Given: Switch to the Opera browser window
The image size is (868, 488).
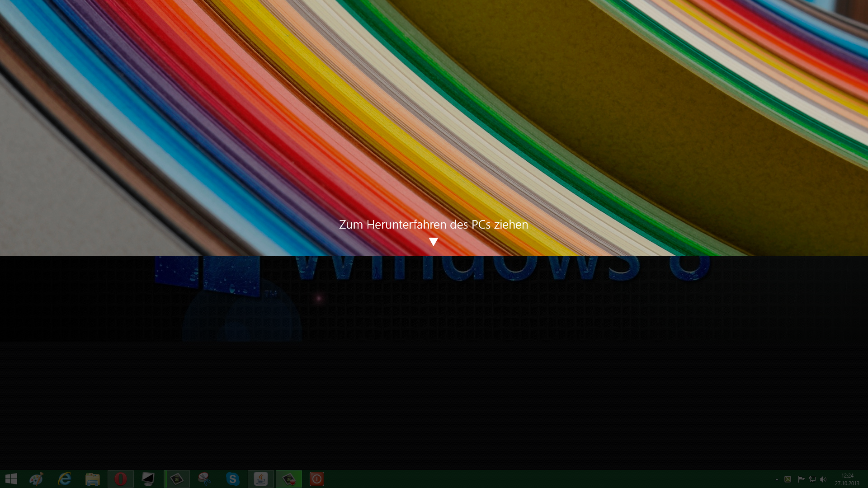Looking at the screenshot, I should [x=121, y=479].
